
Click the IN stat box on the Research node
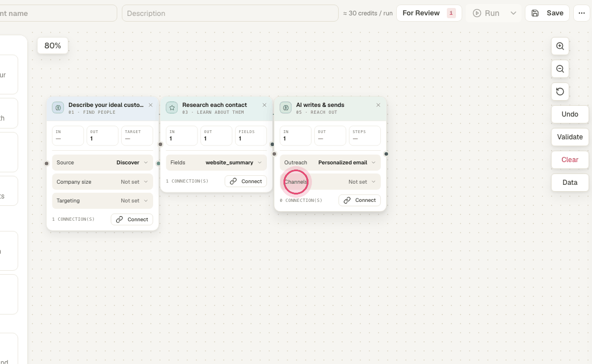point(182,135)
